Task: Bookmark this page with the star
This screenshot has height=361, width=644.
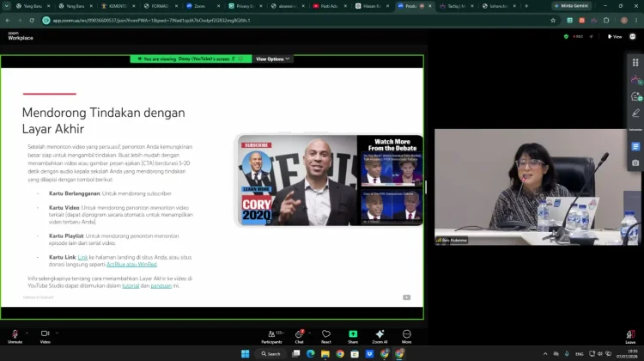Action: (553, 20)
